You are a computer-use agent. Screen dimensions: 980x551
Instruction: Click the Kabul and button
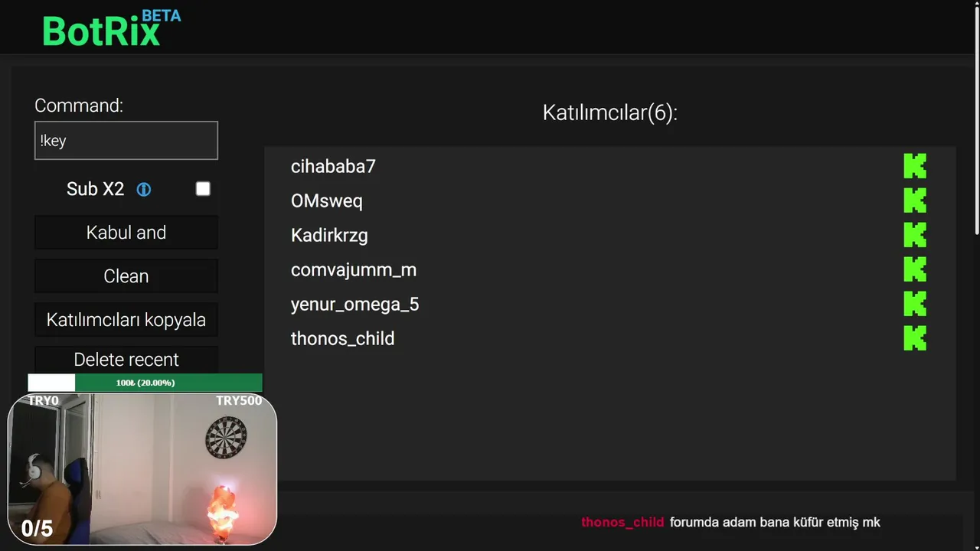tap(126, 233)
